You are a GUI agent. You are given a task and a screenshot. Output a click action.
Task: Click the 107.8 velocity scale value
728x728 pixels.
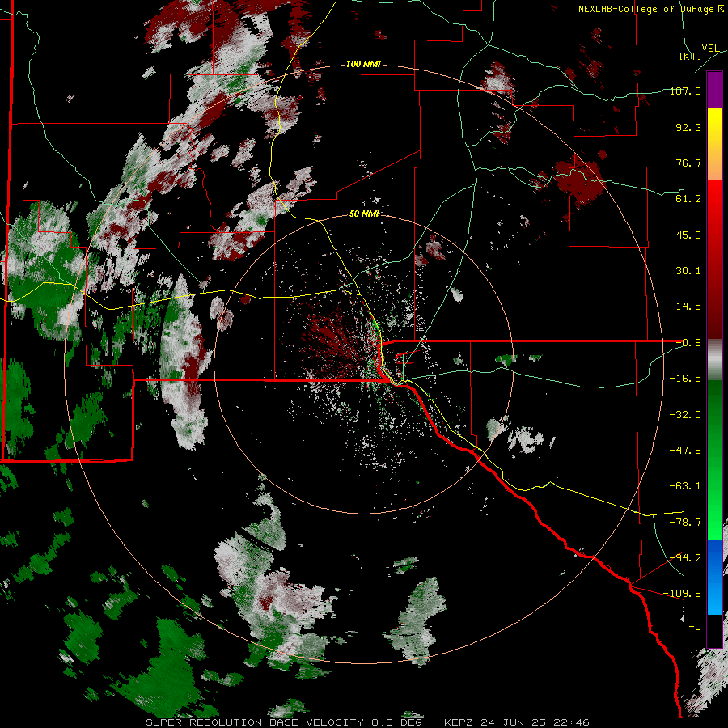pos(685,91)
